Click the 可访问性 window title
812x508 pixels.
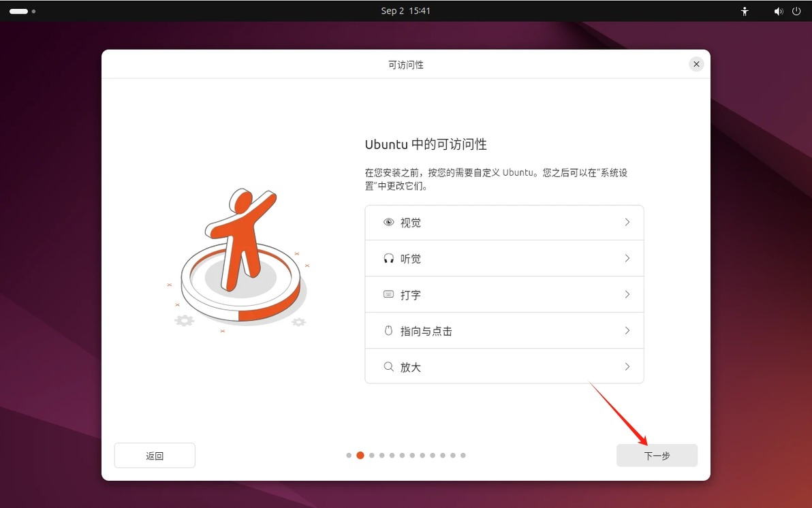tap(406, 65)
